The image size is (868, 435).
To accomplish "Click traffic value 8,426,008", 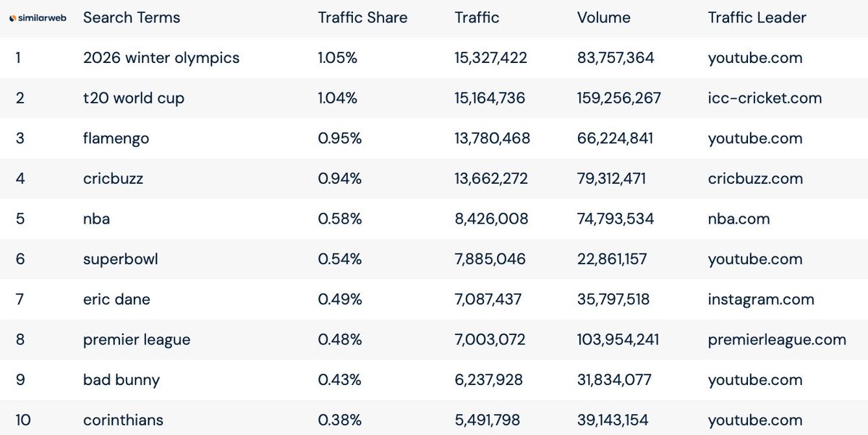I will coord(492,219).
